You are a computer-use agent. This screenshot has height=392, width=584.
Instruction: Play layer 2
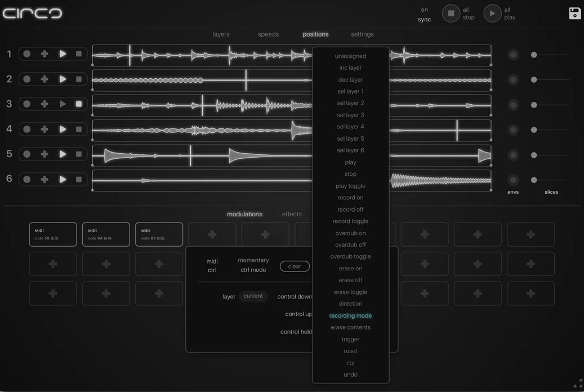(x=63, y=79)
